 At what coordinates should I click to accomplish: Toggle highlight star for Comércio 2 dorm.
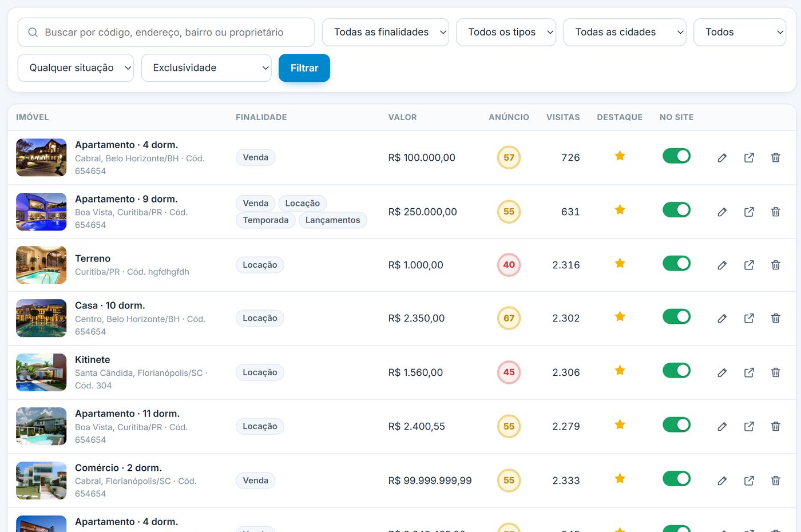(x=620, y=478)
